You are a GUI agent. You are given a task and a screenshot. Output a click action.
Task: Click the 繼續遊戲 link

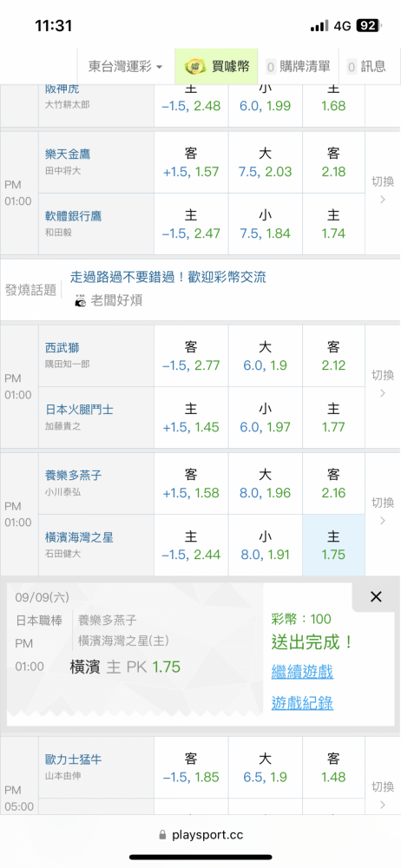pos(302,672)
